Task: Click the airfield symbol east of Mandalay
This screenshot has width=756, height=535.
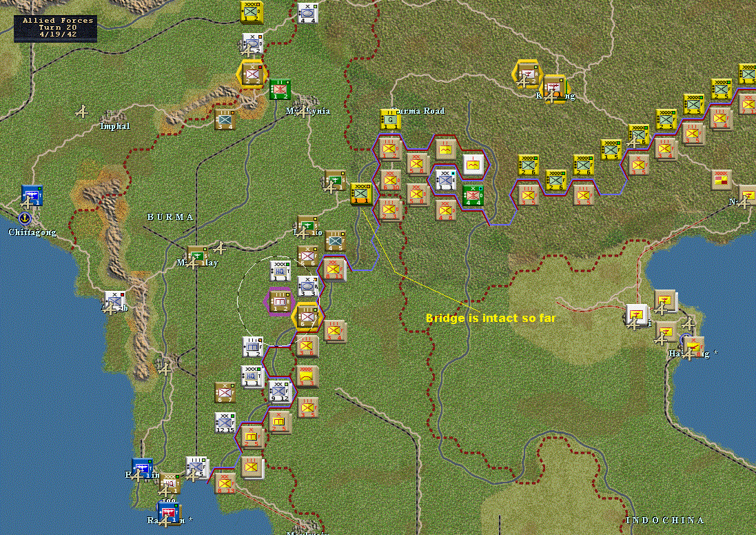Action: [x=221, y=248]
